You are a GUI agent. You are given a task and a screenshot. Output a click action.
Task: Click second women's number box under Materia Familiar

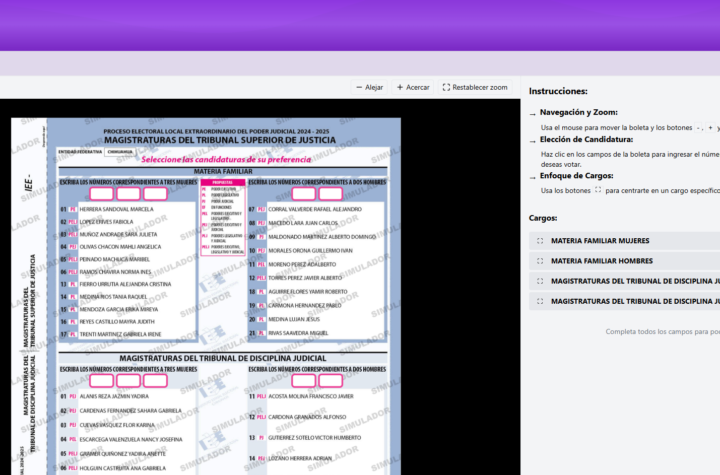pyautogui.click(x=129, y=194)
